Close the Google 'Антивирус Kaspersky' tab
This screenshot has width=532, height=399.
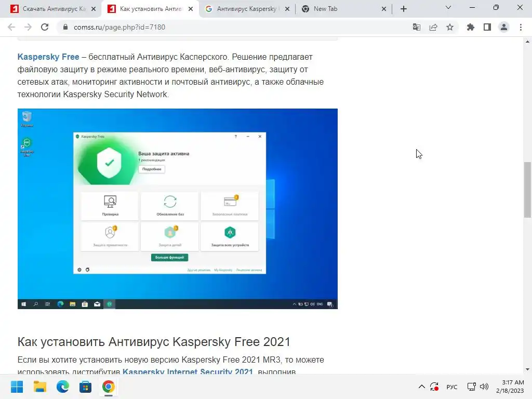click(287, 9)
